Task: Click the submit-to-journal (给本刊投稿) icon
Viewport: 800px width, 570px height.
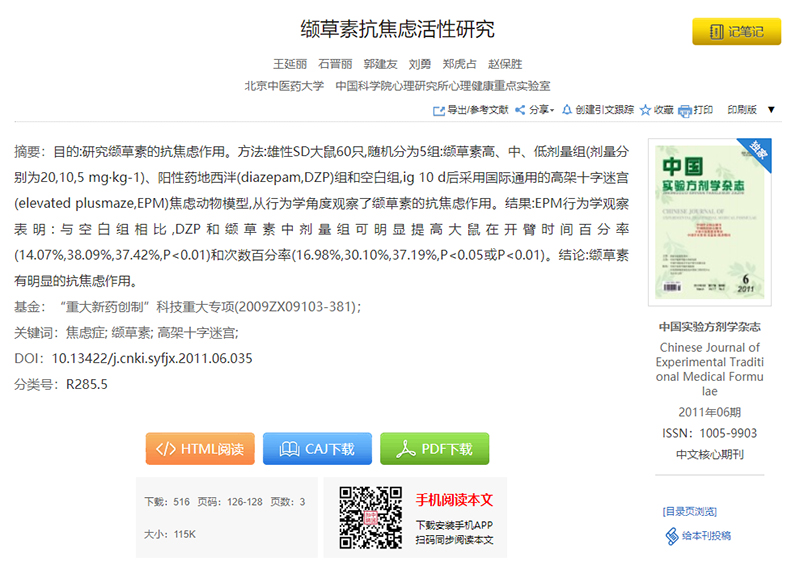Action: [673, 537]
